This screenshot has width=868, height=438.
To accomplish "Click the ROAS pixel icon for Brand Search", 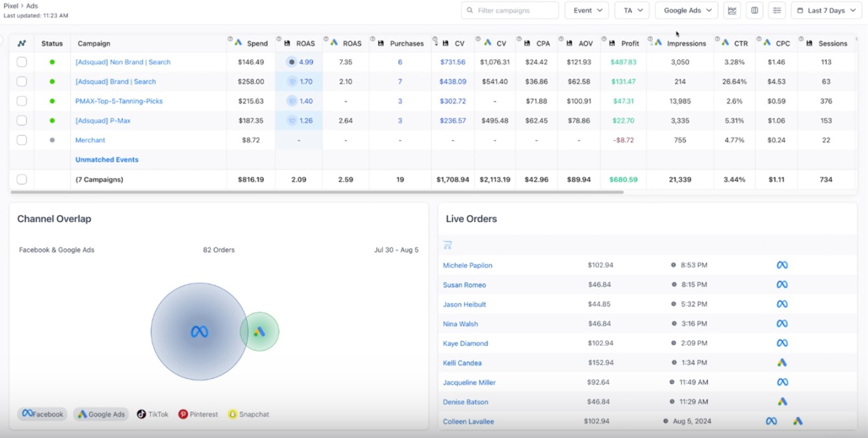I will point(291,81).
